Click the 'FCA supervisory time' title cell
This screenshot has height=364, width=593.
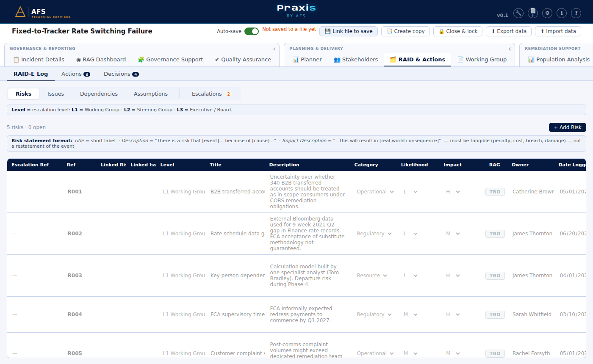coord(238,314)
